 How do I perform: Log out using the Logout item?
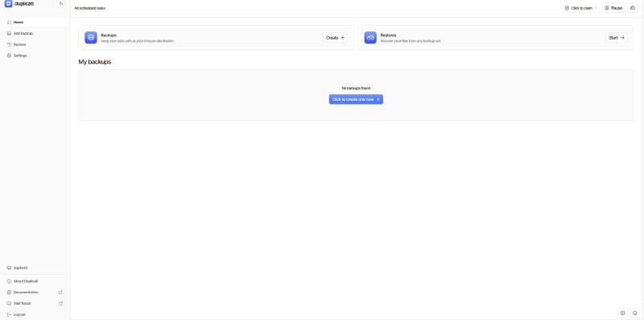[x=35, y=314]
